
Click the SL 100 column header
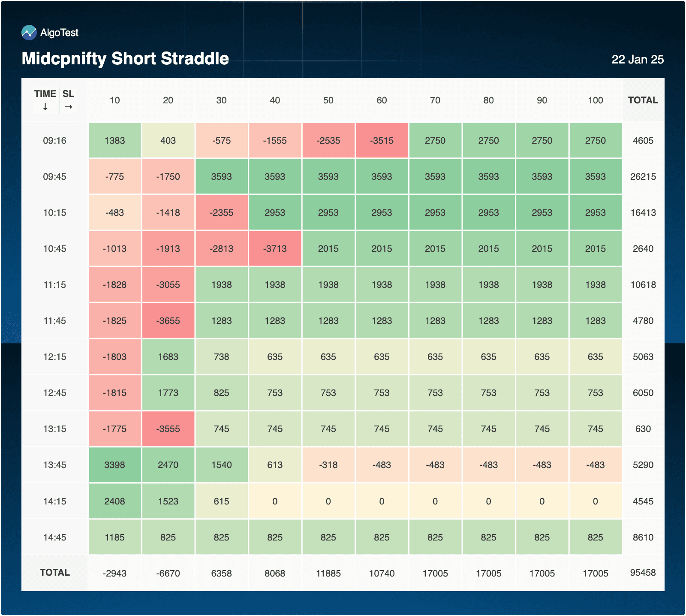[x=595, y=100]
